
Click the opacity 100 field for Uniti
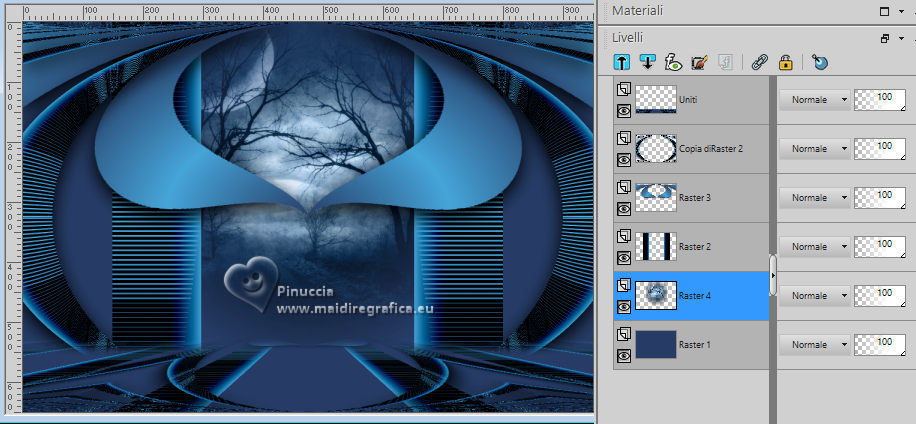[x=880, y=100]
